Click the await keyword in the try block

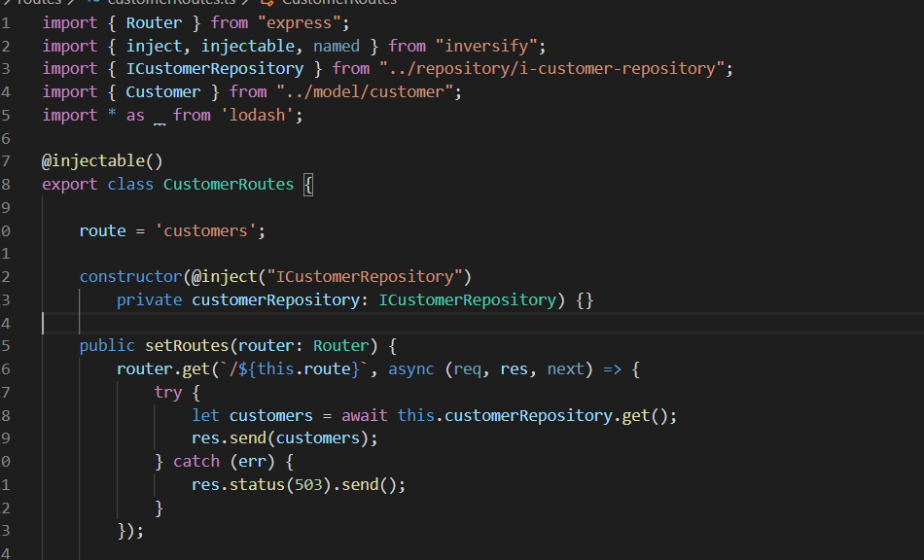[x=364, y=415]
